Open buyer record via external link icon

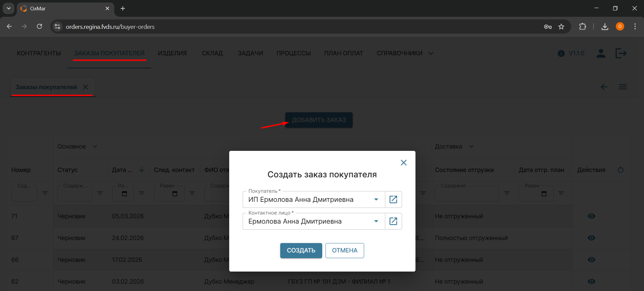393,199
